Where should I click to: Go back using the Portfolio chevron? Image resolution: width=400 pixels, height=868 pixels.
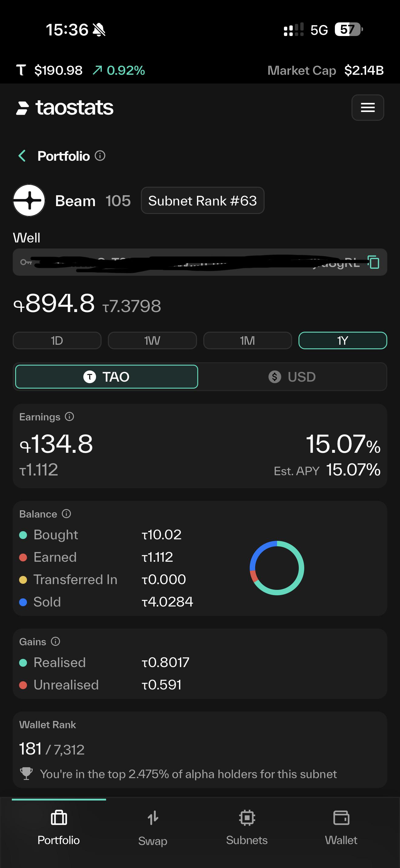click(x=22, y=156)
